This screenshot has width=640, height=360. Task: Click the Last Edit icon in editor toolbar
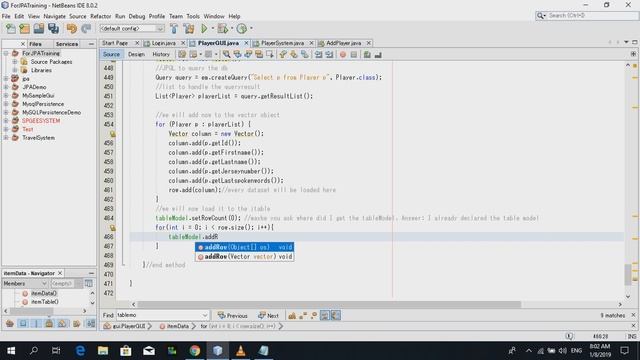182,54
